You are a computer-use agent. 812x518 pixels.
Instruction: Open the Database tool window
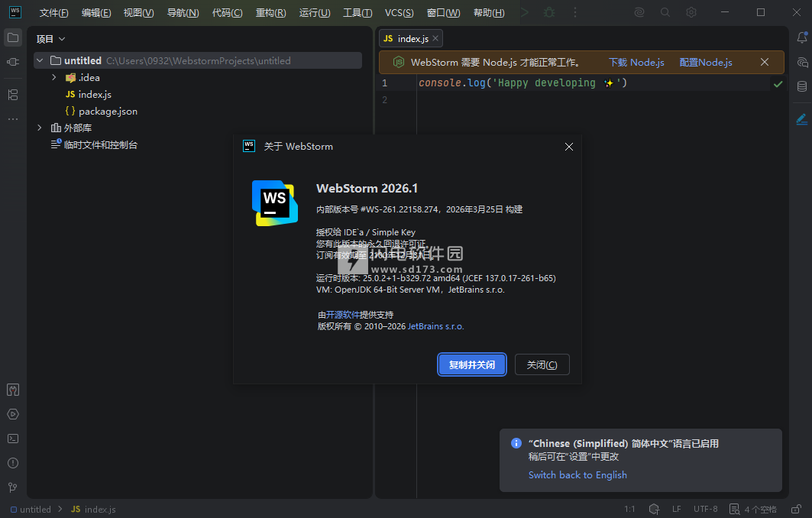click(801, 86)
